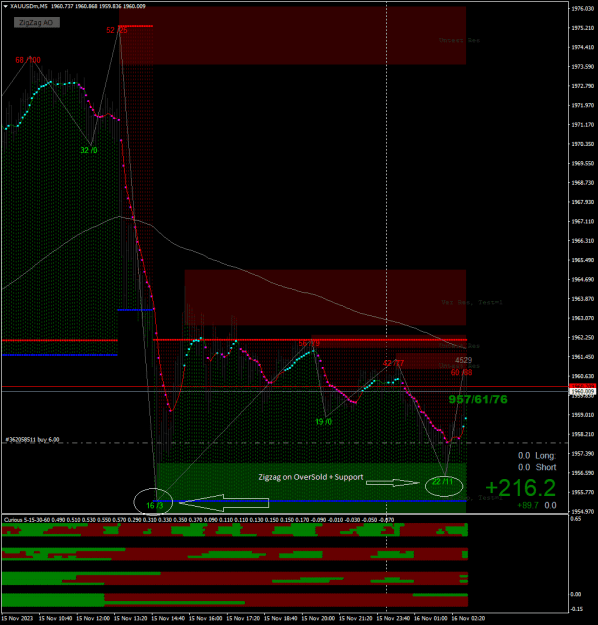Click the '15 Nov 17:20' time axis label

coord(243,618)
